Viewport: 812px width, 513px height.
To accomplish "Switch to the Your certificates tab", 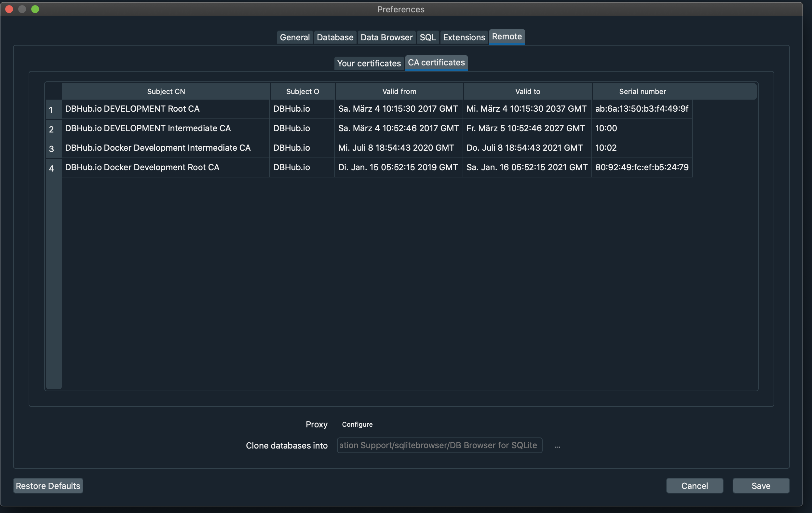I will pos(369,63).
